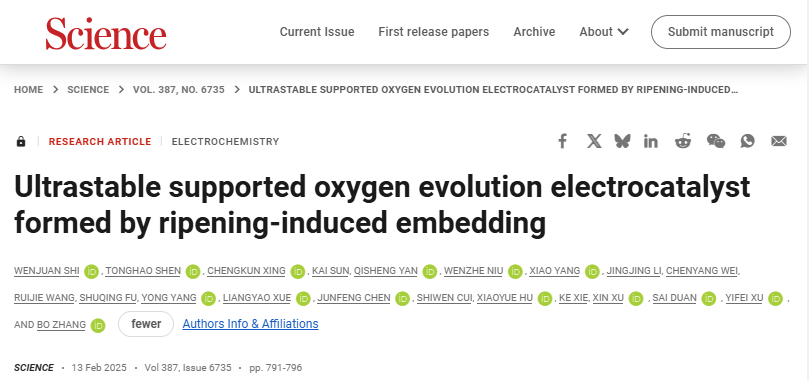Share article via email icon
This screenshot has height=381, width=809.
tap(779, 141)
